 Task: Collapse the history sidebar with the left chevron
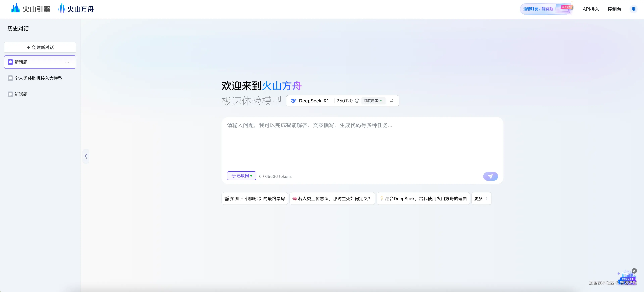pos(86,156)
